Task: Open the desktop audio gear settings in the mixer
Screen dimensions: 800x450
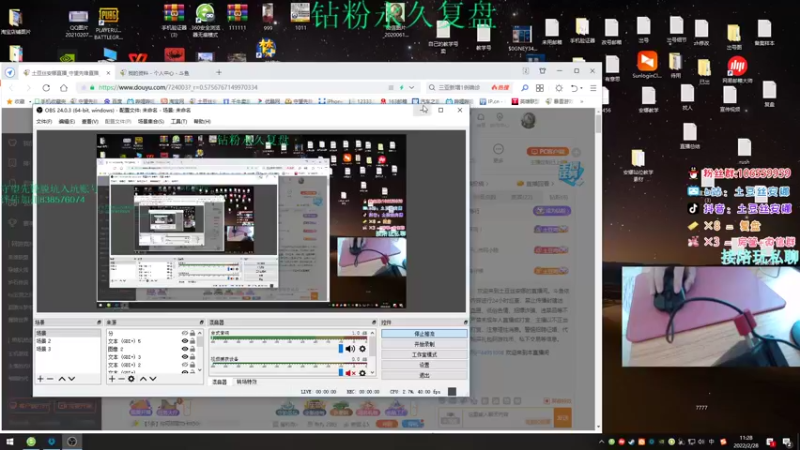Action: [362, 349]
